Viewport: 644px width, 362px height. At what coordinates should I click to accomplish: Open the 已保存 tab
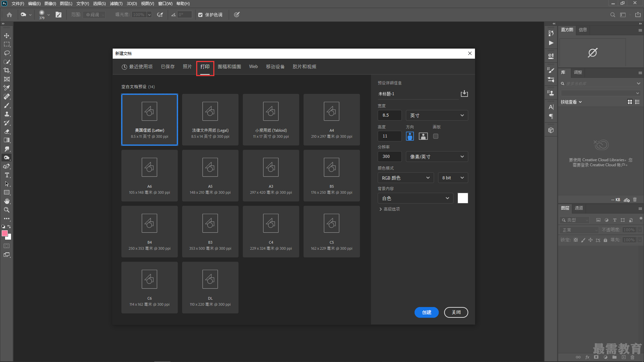(168, 67)
